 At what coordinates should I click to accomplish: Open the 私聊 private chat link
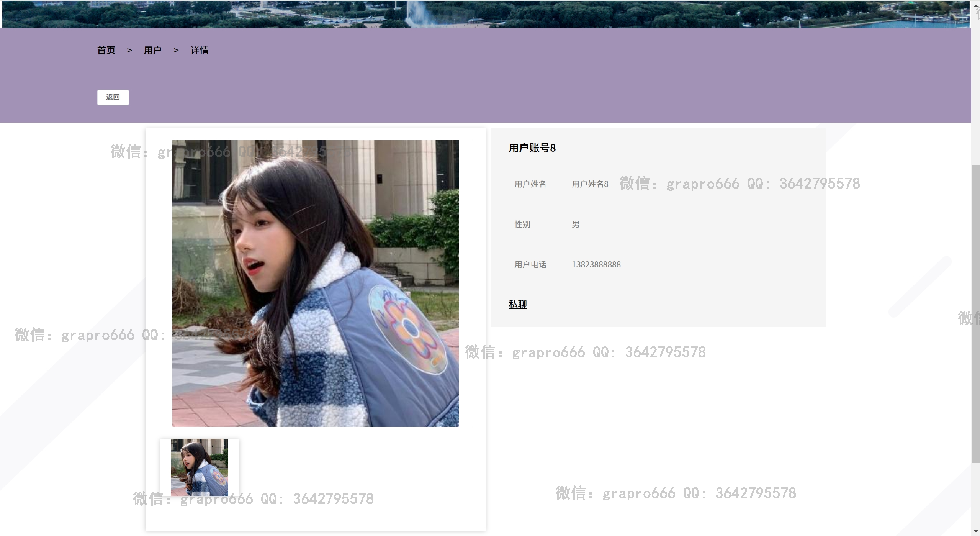pos(517,304)
